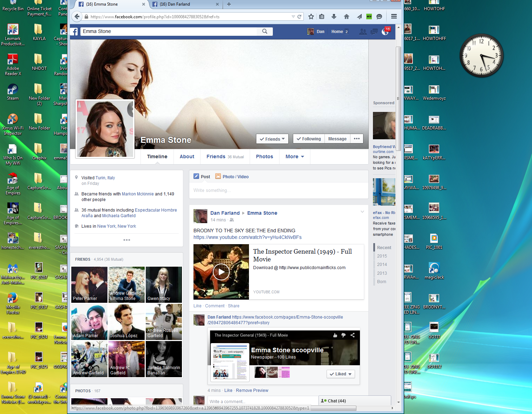This screenshot has width=532, height=414.
Task: Select the Post composer tab
Action: pos(202,176)
